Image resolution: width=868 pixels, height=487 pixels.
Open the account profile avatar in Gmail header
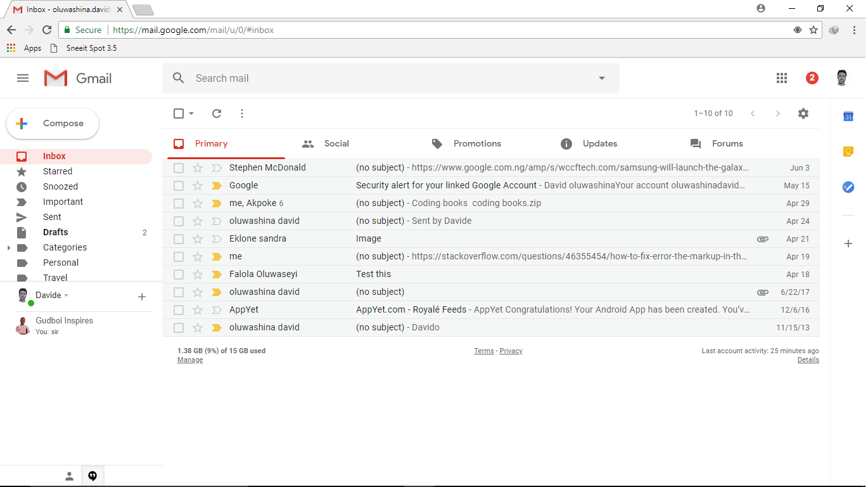(842, 78)
